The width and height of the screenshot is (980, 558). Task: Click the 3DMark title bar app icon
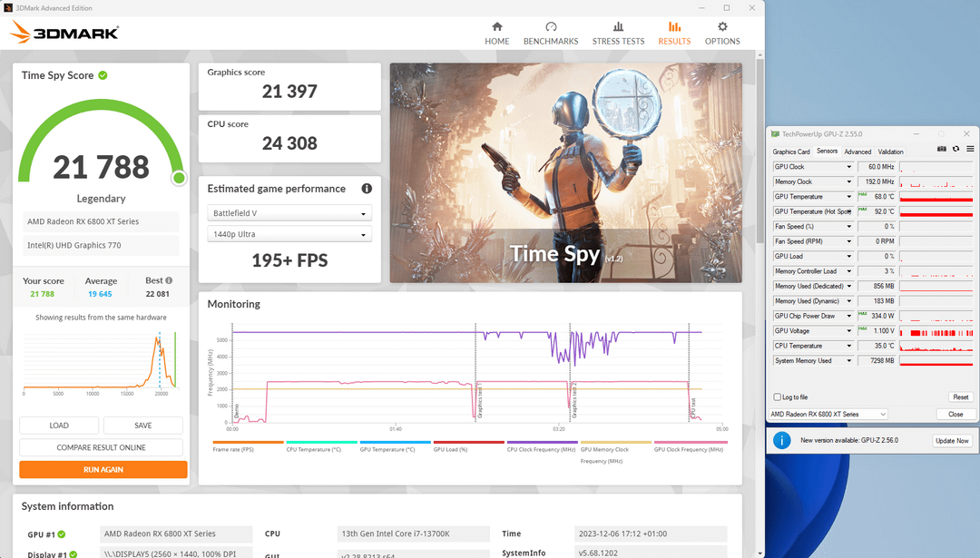(8, 8)
